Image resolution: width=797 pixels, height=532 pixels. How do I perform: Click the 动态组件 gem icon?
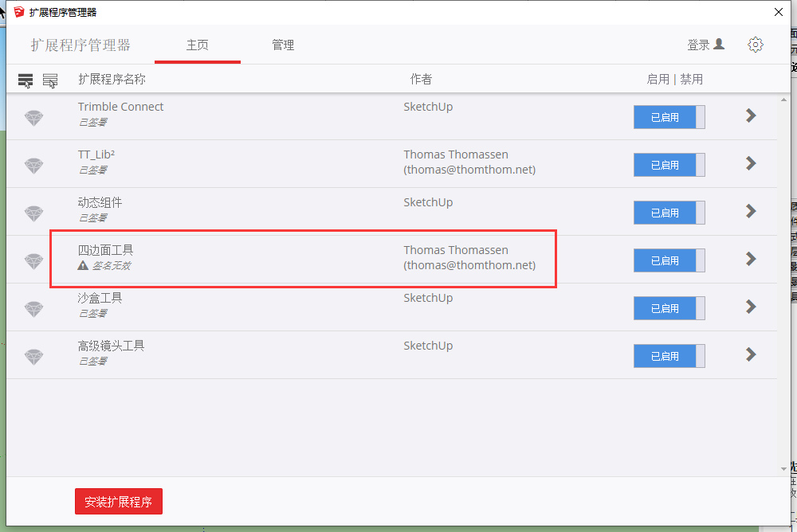pos(34,213)
